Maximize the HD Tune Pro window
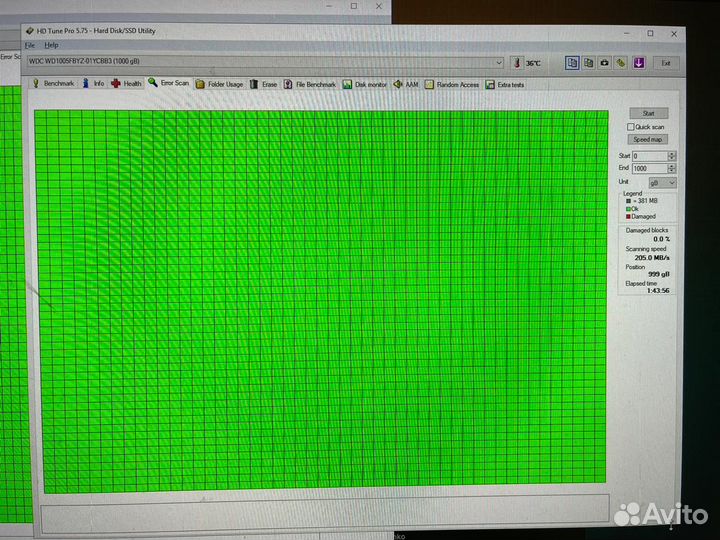720x540 pixels. click(650, 34)
